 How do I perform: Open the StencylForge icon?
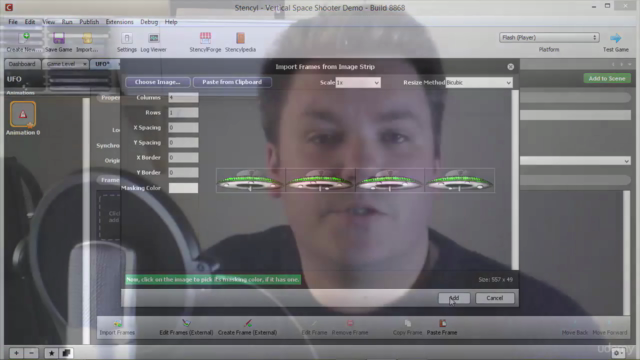pos(205,38)
